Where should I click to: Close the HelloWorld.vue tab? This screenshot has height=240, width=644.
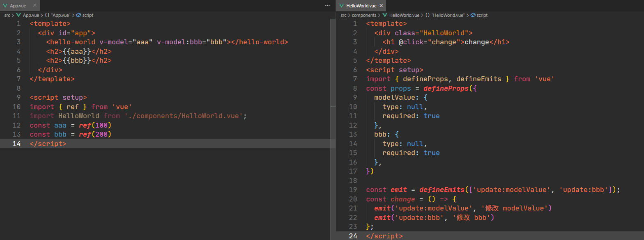coord(381,6)
